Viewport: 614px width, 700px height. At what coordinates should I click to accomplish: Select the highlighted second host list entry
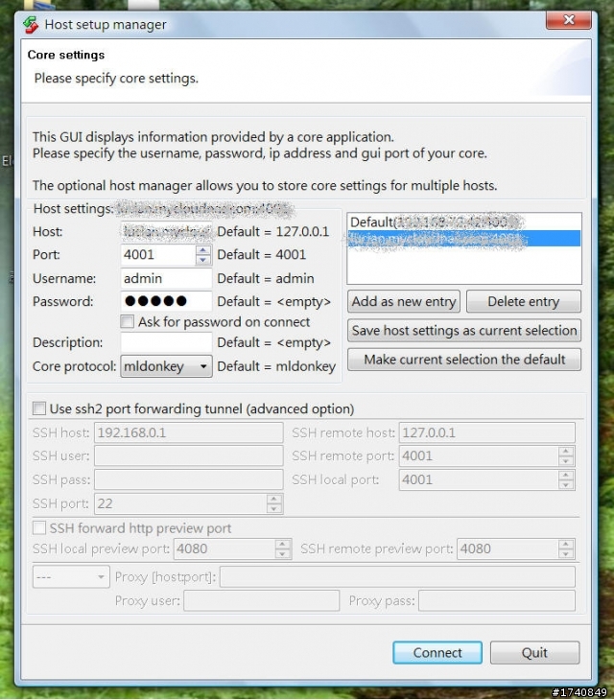click(464, 239)
